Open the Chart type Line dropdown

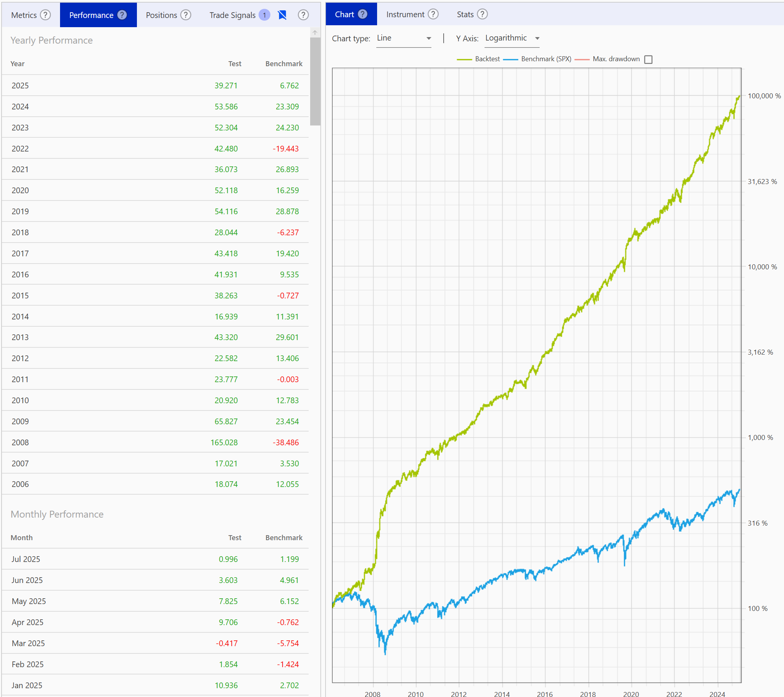click(403, 38)
